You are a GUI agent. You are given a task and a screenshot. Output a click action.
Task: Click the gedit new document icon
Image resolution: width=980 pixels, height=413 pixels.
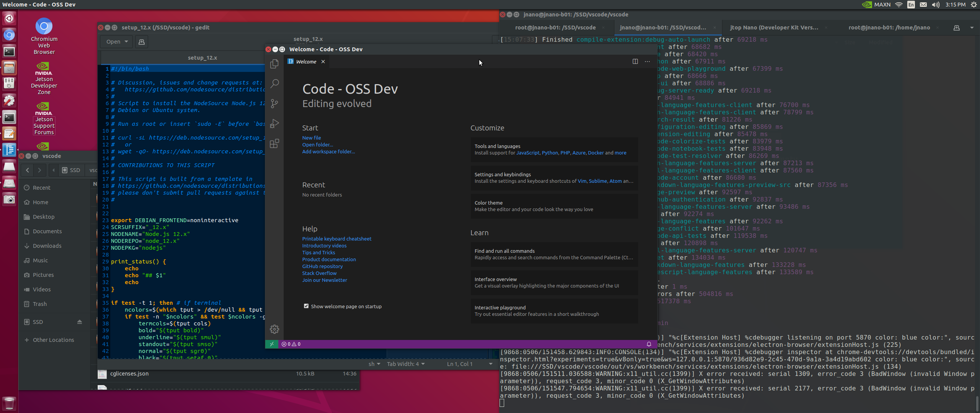pos(142,42)
